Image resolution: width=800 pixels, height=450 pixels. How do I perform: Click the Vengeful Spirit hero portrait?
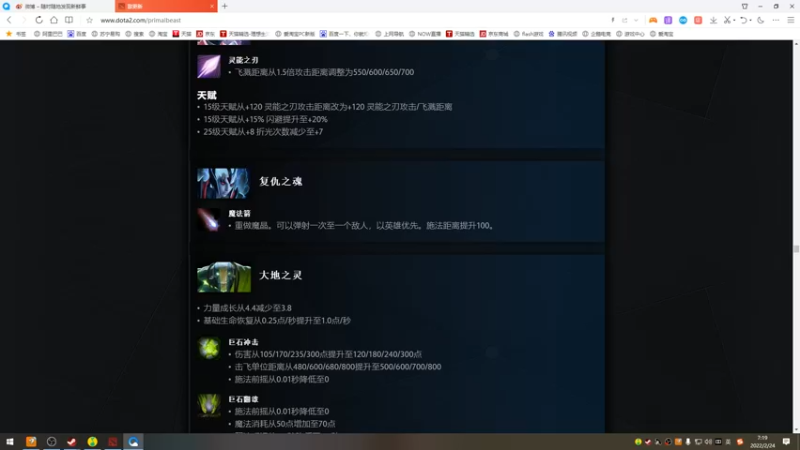pos(223,183)
